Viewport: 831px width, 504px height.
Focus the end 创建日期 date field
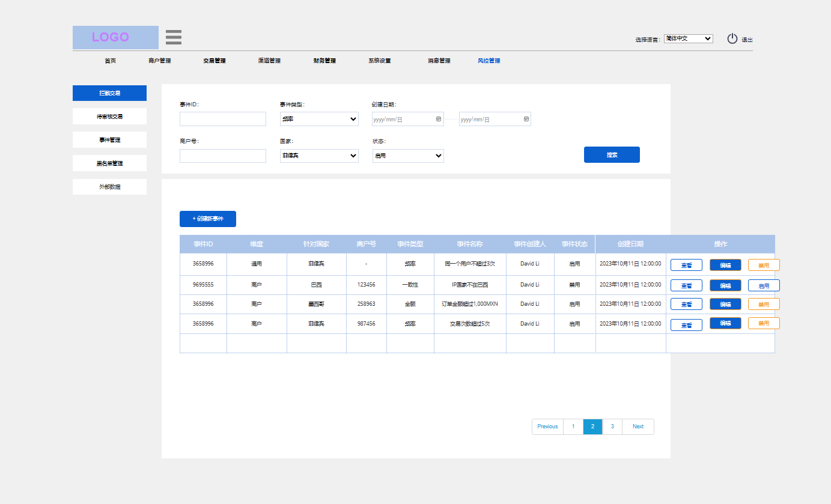click(x=495, y=119)
